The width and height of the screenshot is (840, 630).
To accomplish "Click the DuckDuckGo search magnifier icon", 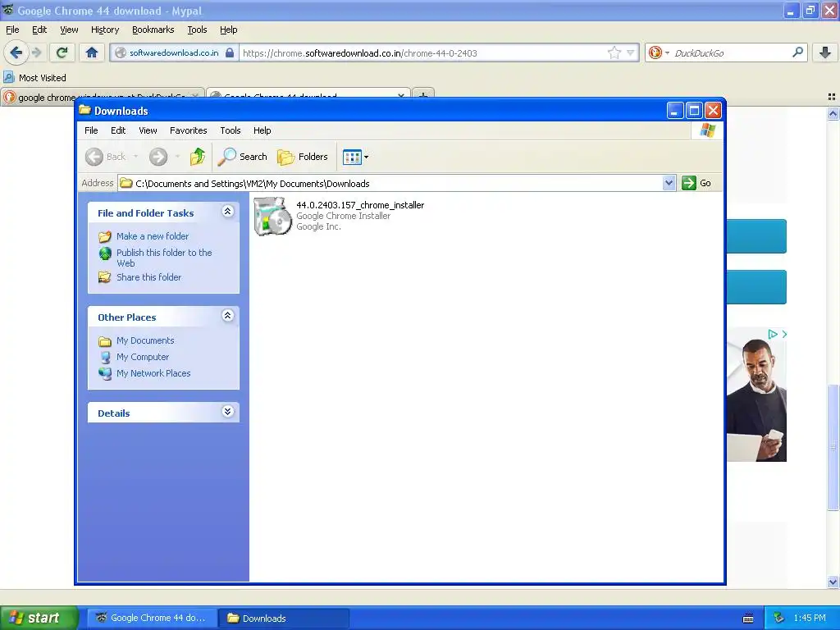I will click(797, 52).
